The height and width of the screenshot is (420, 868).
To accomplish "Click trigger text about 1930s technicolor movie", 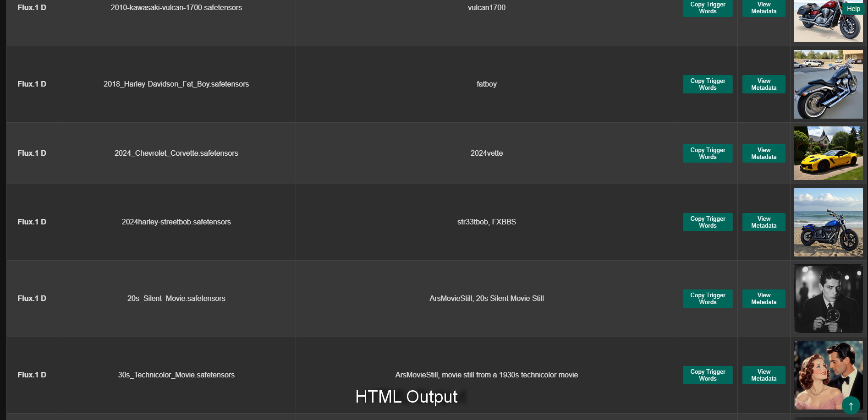I will 487,375.
